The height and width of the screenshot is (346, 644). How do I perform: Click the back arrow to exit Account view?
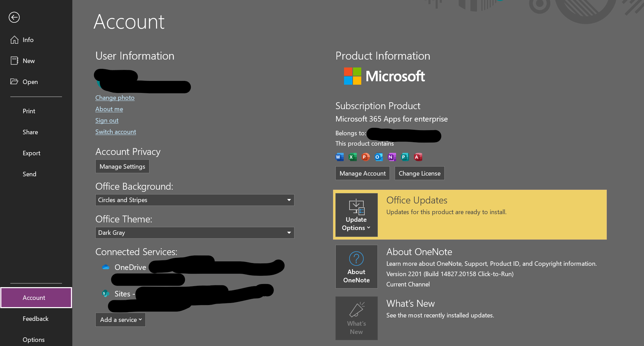tap(14, 17)
